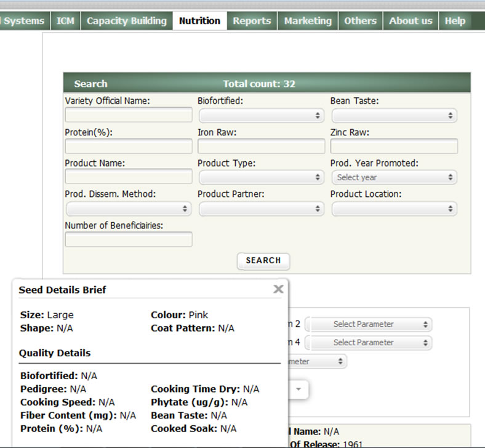This screenshot has height=448, width=485.
Task: Click the Variety Official Name field
Action: point(128,115)
